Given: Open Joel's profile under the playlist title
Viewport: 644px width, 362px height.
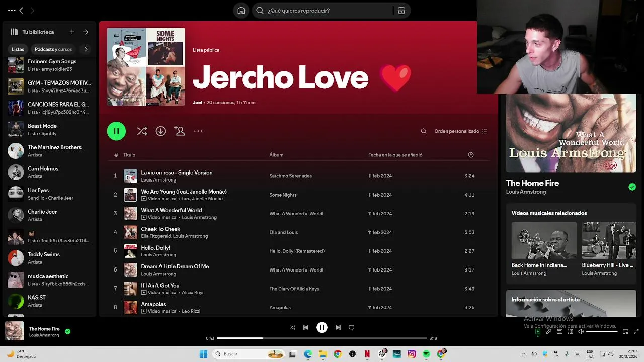Looking at the screenshot, I should [x=197, y=103].
